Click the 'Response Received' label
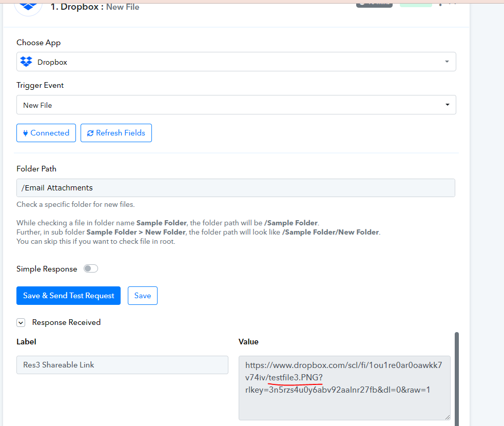 click(66, 322)
